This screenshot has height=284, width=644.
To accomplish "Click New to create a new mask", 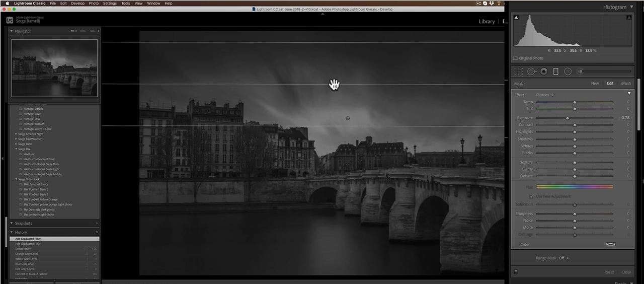I will click(x=595, y=84).
